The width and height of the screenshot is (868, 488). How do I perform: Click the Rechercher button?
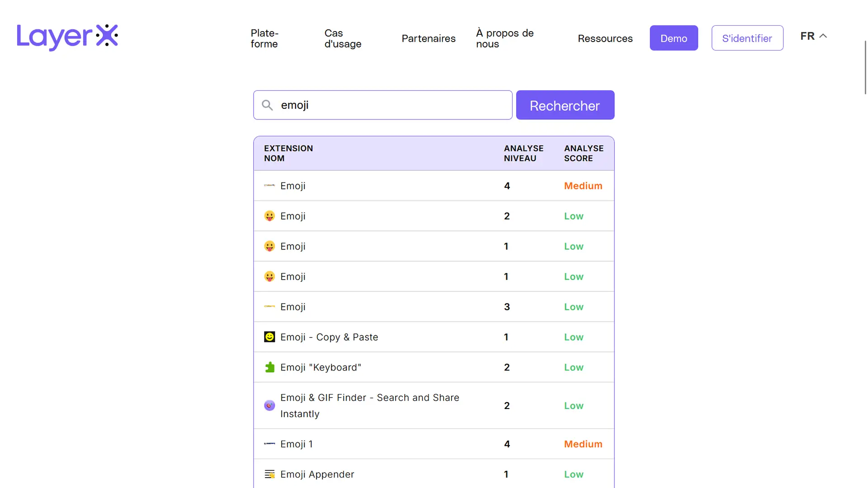pos(565,105)
